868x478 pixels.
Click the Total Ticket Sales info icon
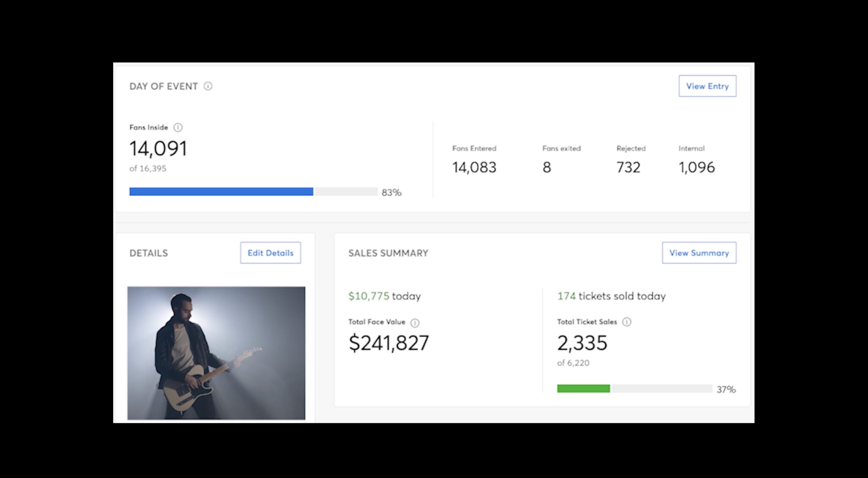(626, 322)
